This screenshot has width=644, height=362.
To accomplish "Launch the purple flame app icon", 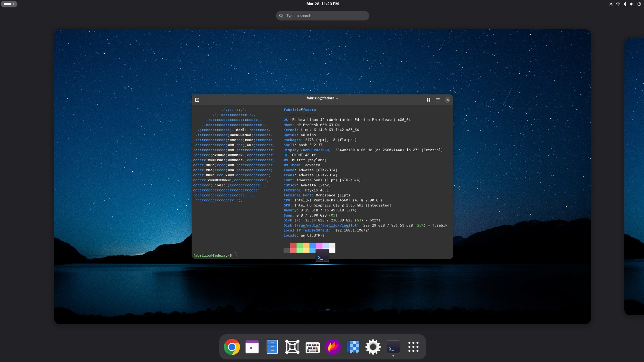I will [333, 347].
